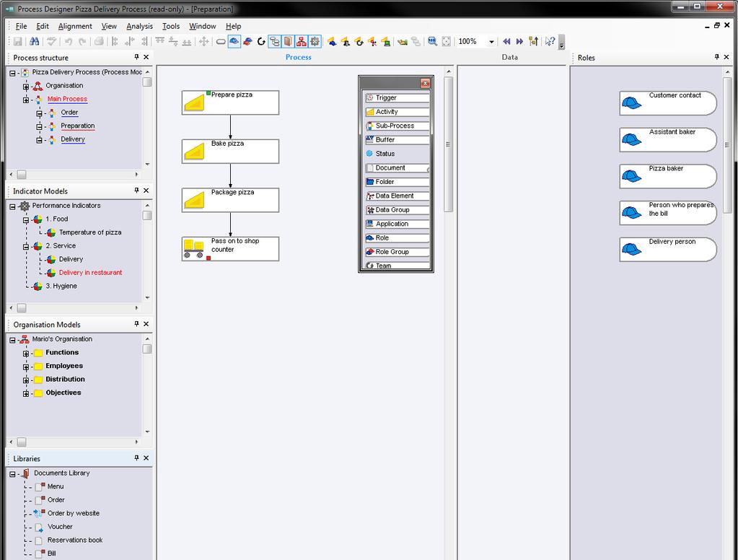738x560 pixels.
Task: Switch to the Data tab
Action: point(509,57)
